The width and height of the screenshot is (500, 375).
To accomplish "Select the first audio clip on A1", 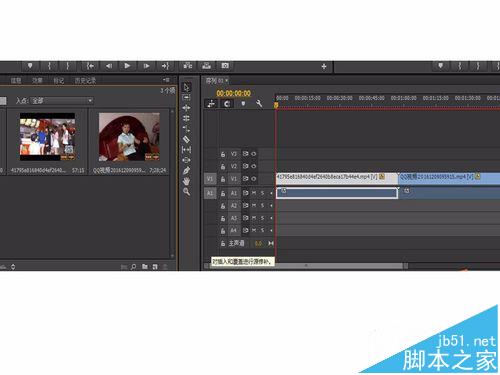I will point(337,193).
